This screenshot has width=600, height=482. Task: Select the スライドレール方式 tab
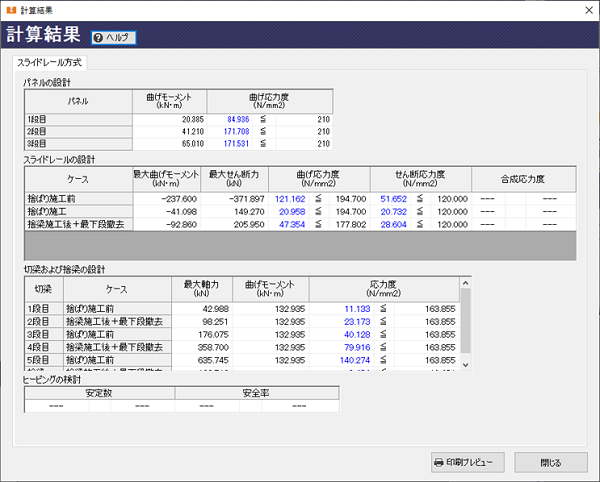pyautogui.click(x=49, y=62)
